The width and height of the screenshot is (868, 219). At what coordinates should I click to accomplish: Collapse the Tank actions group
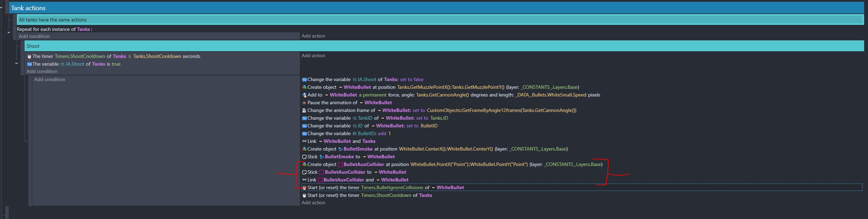[x=1, y=7]
